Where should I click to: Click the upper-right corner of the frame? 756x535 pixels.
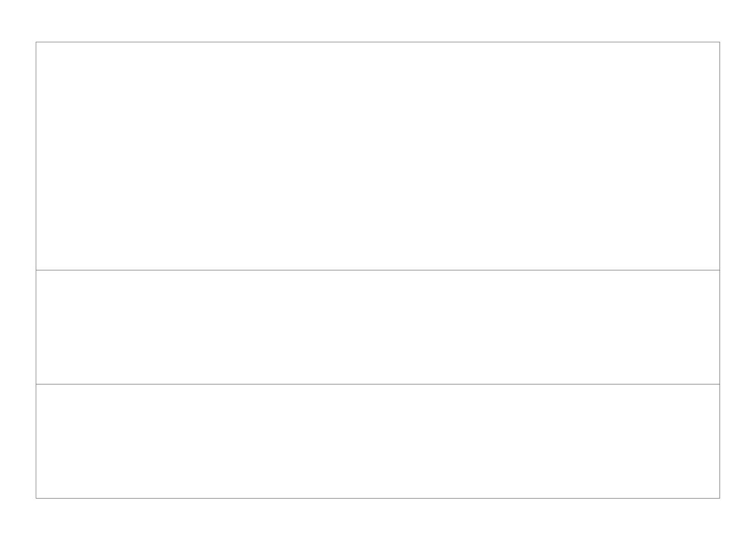(x=720, y=42)
